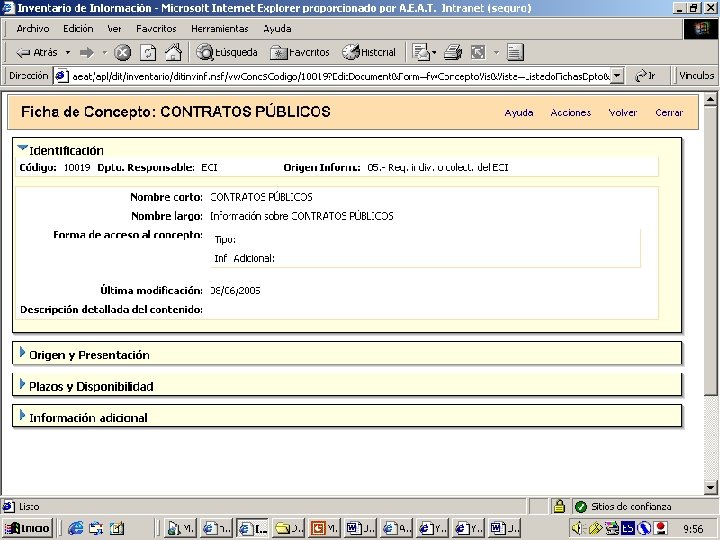Print the page with the printer icon
Viewport: 720px width, 540px height.
tap(453, 52)
